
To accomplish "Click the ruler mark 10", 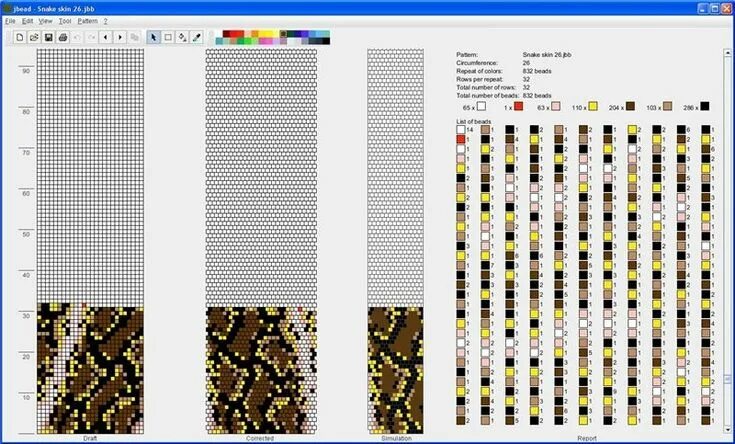I will 26,398.
